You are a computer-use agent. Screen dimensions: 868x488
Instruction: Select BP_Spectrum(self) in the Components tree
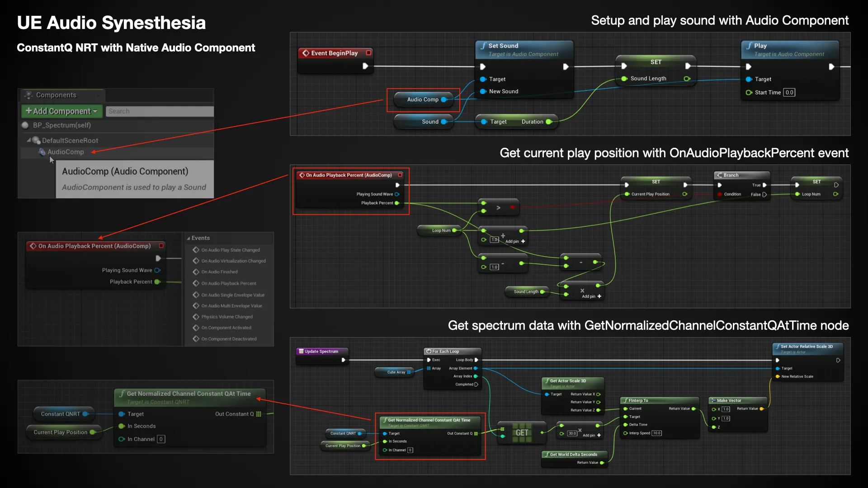tap(62, 125)
